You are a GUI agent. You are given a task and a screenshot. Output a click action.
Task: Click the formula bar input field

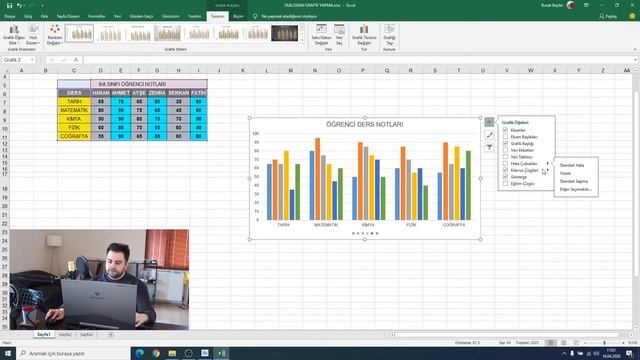[x=359, y=60]
